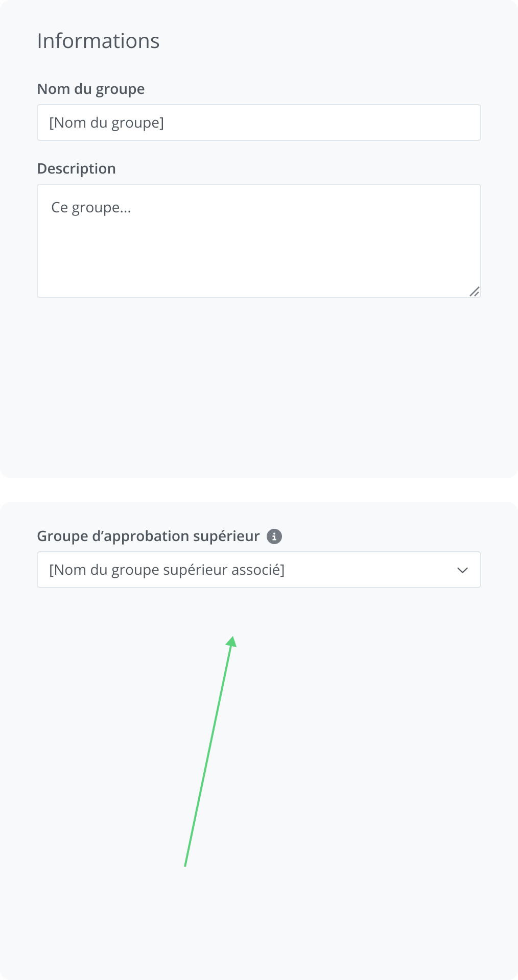Grab the Description textarea resize handle
Viewport: 518px width, 980px height.
(475, 291)
